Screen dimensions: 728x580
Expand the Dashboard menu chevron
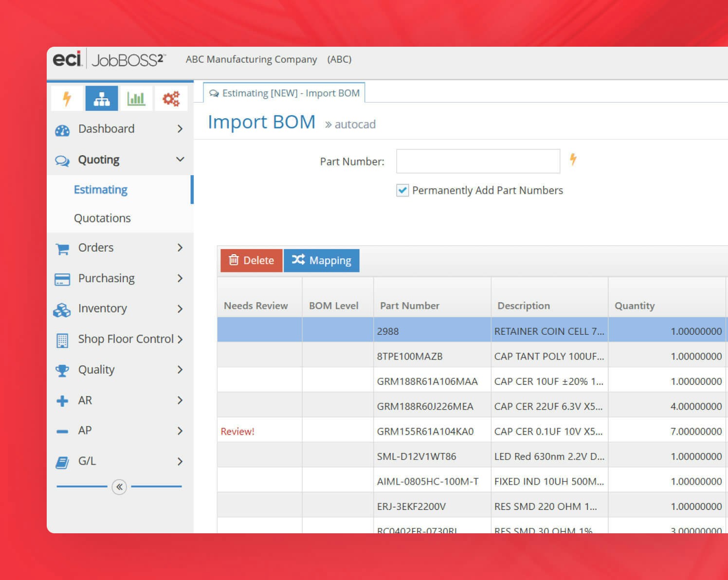click(180, 129)
